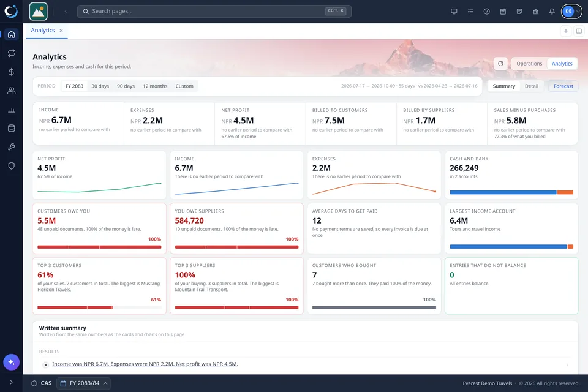Click the Income NPR 6.7M summary tile
Viewport: 588px width, 392px height.
(78, 123)
